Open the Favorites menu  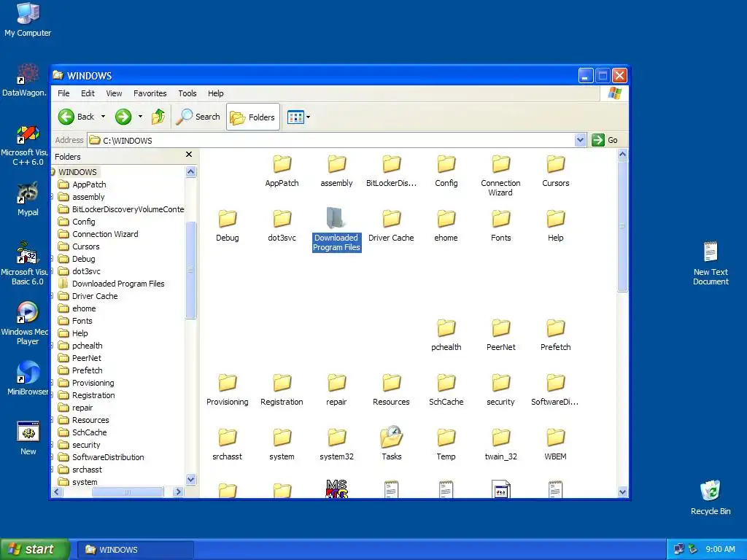click(150, 93)
